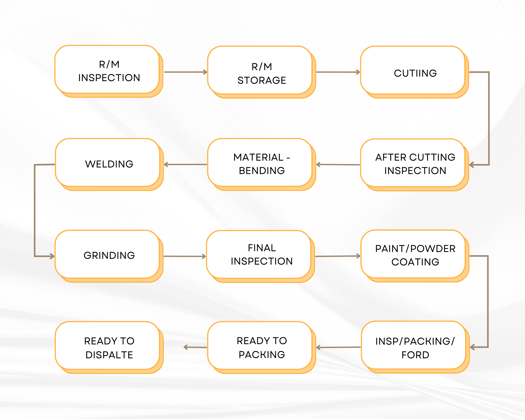The height and width of the screenshot is (420, 525).
Task: Expand the connection from Welding to Grinding
Action: [x=34, y=210]
